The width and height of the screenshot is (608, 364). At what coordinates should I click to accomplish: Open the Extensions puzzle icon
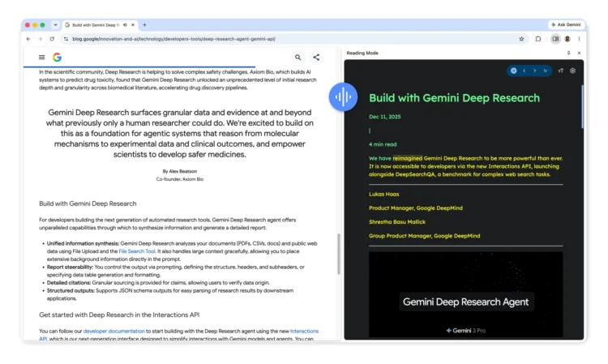[x=538, y=39]
